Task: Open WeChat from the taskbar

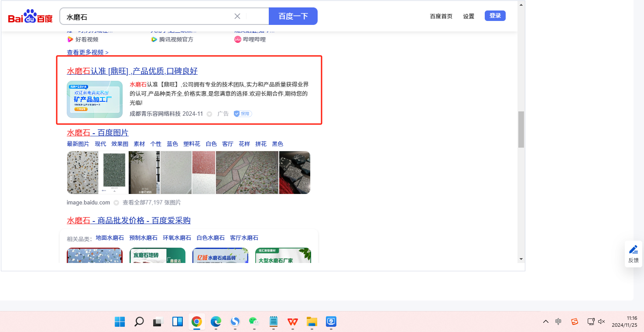Action: (254, 322)
